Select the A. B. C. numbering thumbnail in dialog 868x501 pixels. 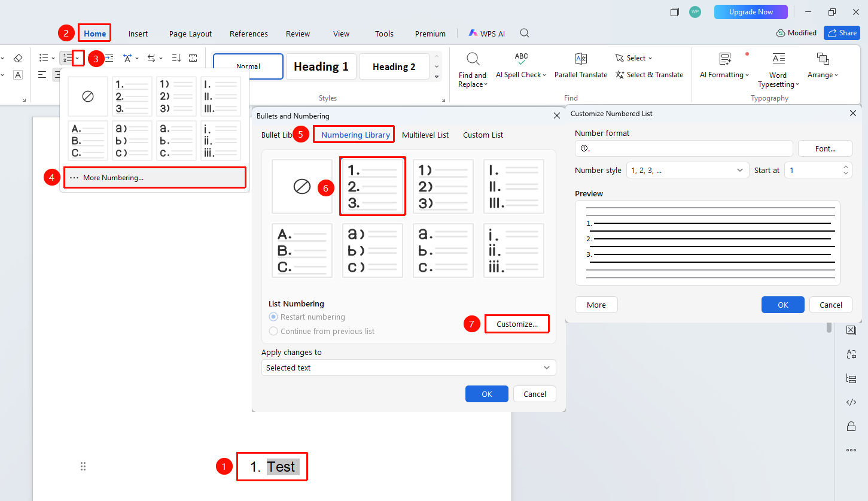(302, 251)
